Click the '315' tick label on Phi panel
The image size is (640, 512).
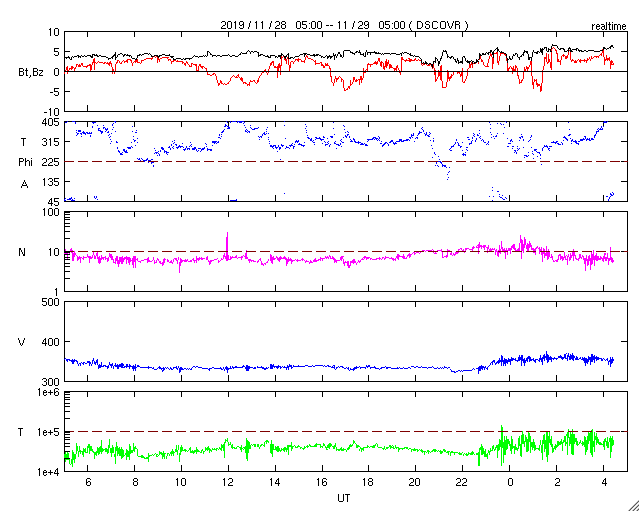click(x=52, y=142)
